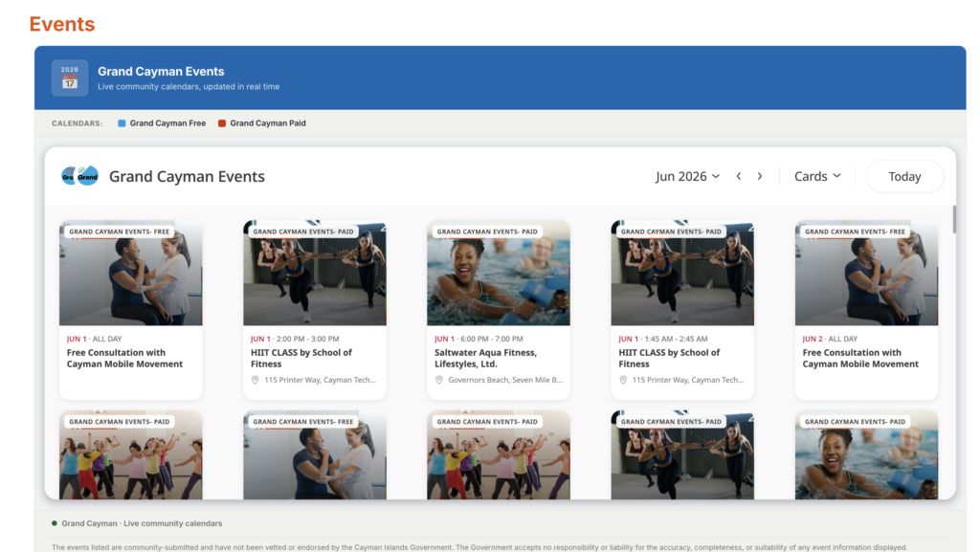Click the second-row aqua fitness image
This screenshot has width=980, height=552.
[x=866, y=455]
